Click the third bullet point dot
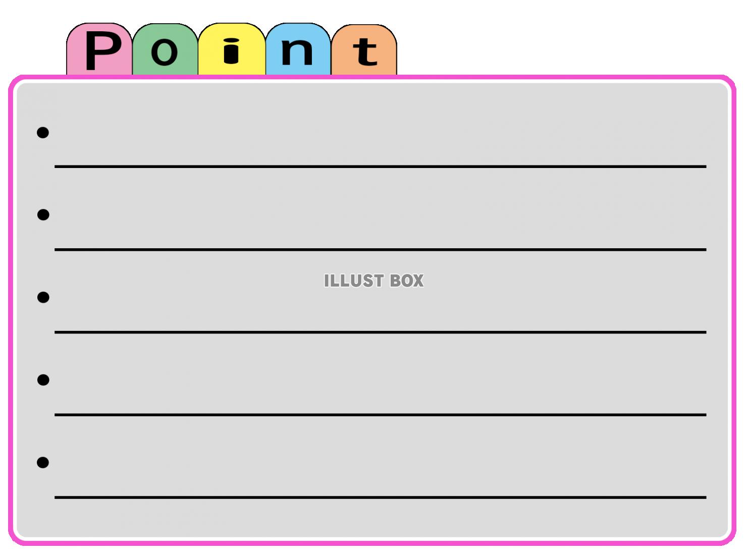Image resolution: width=747 pixels, height=560 pixels. pyautogui.click(x=43, y=297)
